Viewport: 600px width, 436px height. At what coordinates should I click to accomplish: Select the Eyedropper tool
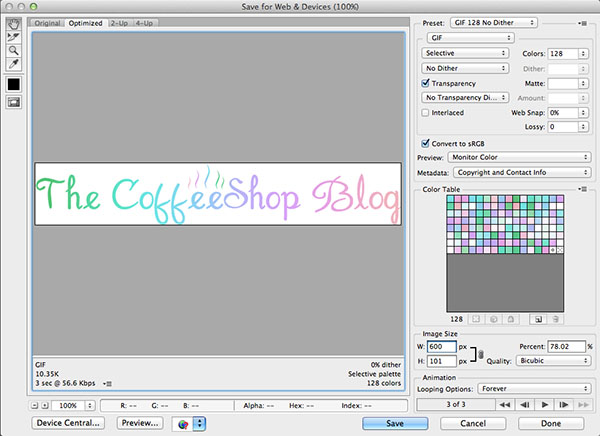tap(14, 64)
